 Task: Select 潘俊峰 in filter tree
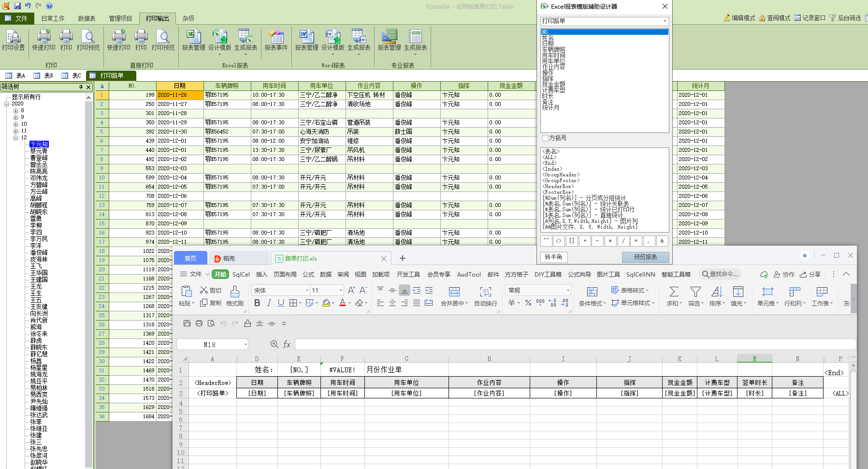pyautogui.click(x=39, y=252)
